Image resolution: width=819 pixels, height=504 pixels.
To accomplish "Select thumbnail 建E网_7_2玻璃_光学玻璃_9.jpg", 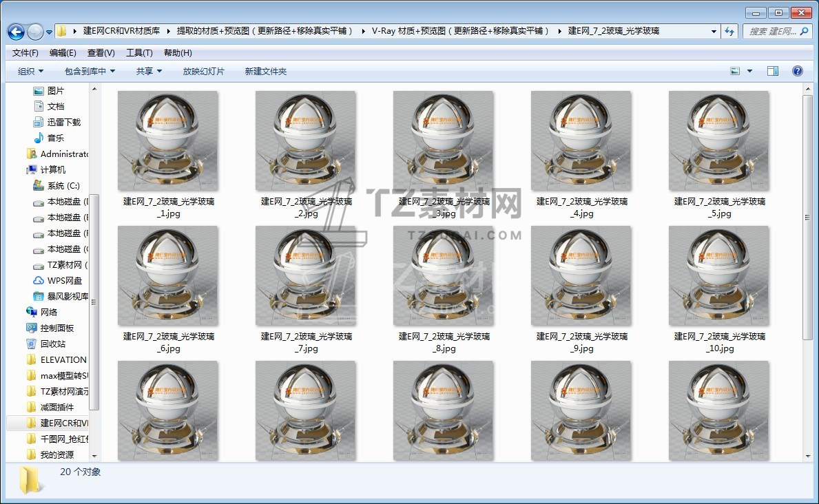I will (x=581, y=276).
